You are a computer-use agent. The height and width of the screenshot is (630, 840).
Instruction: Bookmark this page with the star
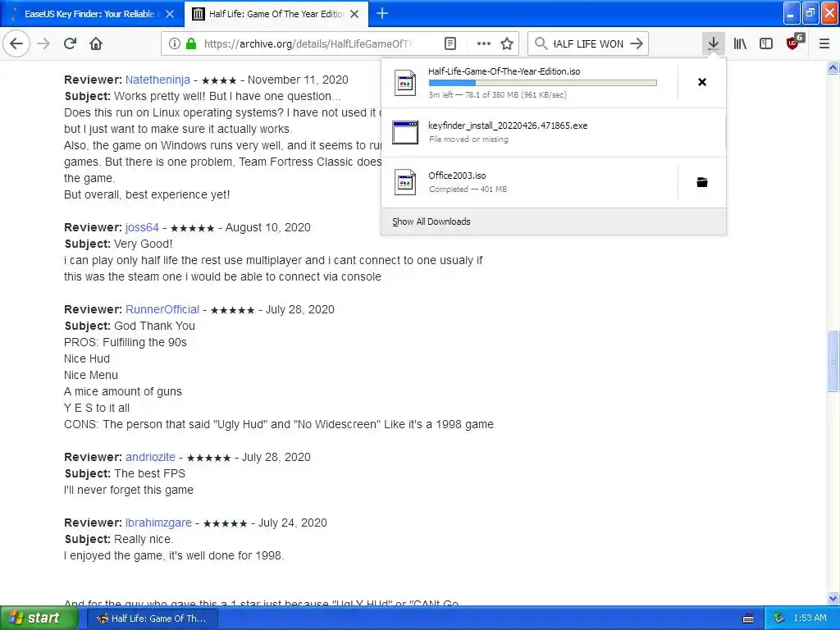(x=507, y=43)
